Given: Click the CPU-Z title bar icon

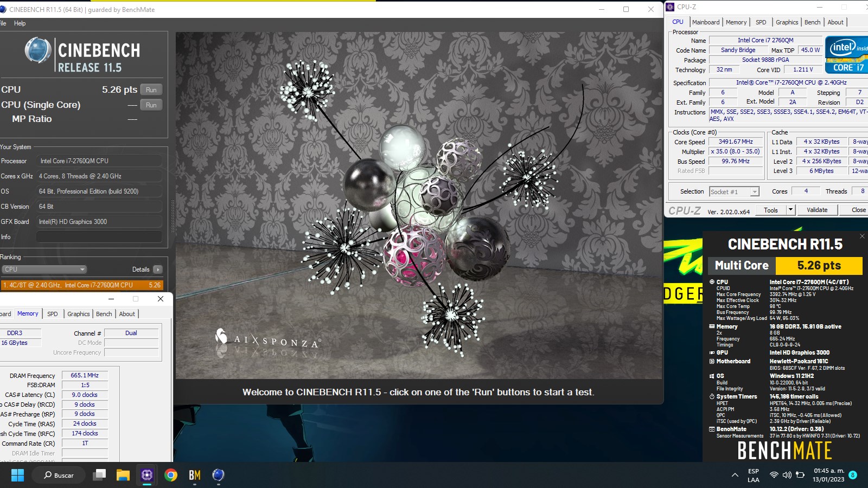Looking at the screenshot, I should tap(671, 7).
